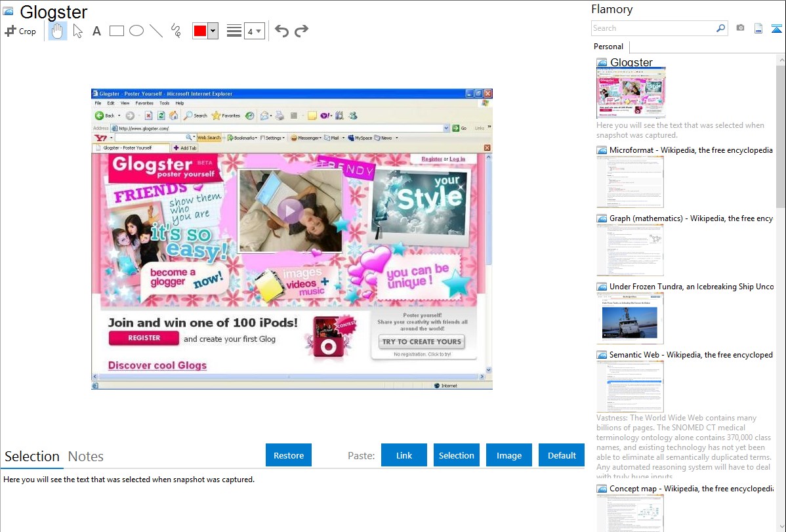
Task: Click the camera capture snapshot icon
Action: click(x=740, y=28)
